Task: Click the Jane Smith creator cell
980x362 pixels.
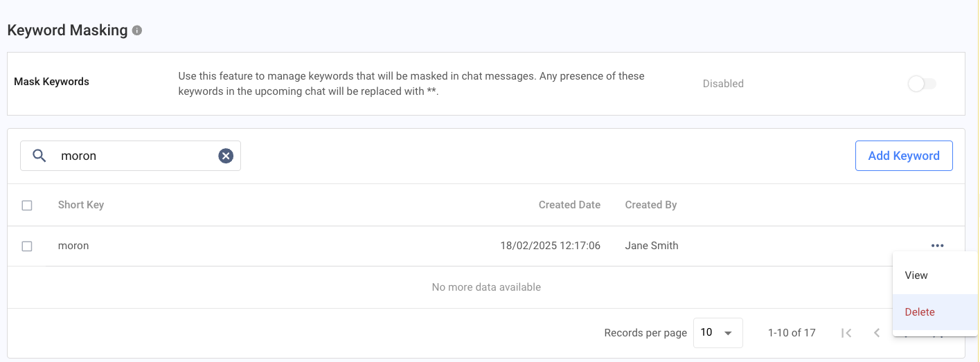Action: 652,246
